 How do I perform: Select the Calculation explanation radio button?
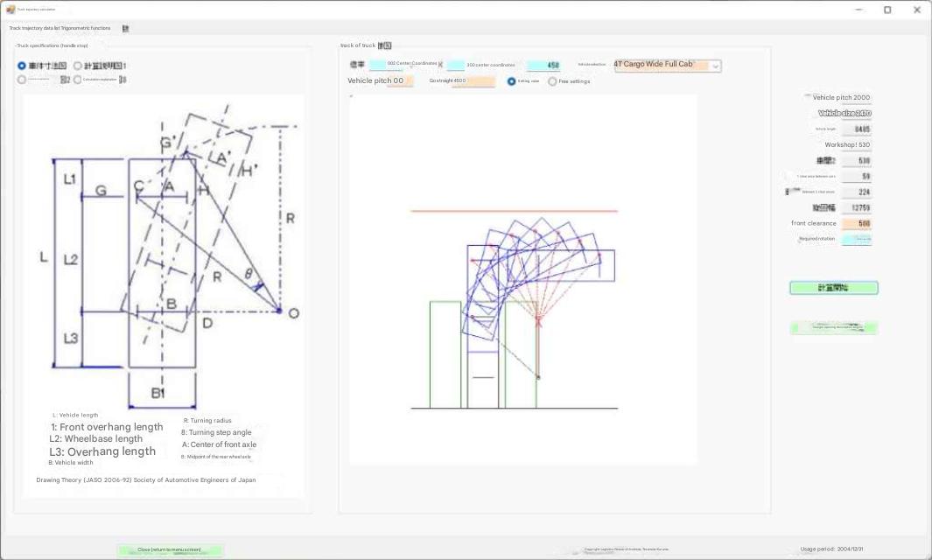tap(78, 80)
